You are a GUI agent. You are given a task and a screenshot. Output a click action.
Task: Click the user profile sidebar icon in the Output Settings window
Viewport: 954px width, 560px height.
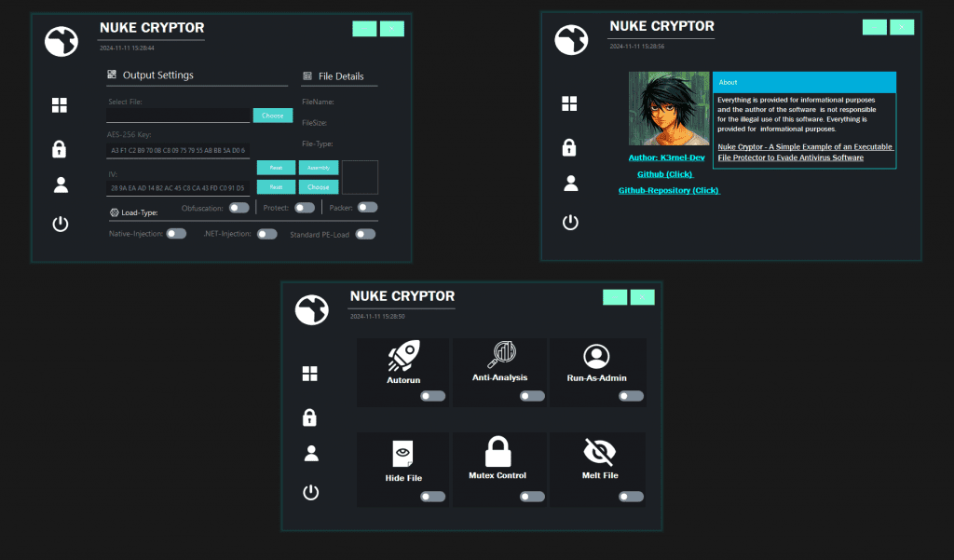[61, 184]
